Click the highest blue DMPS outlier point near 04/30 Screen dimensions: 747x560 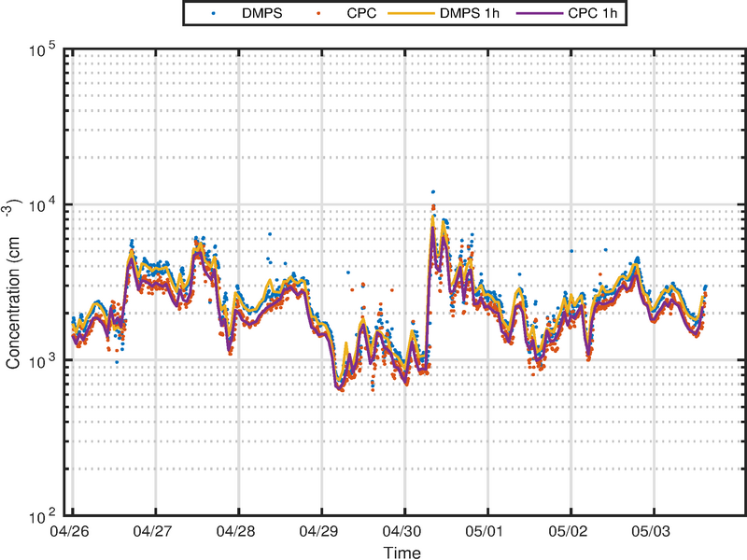click(x=433, y=192)
